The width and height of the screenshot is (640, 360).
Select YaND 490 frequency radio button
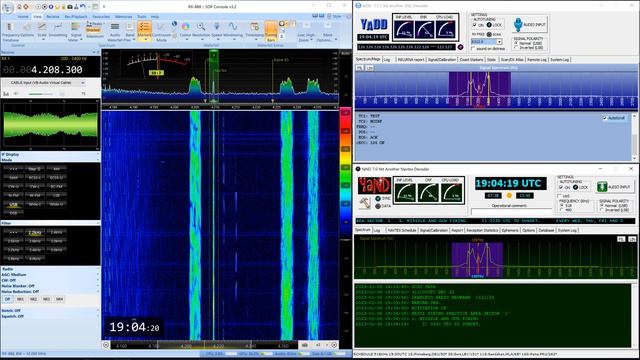pyautogui.click(x=562, y=210)
